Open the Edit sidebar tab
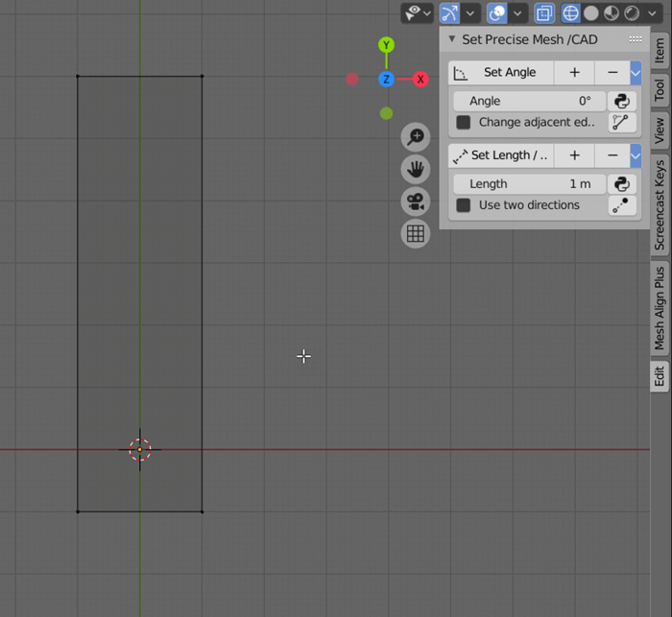The height and width of the screenshot is (617, 672). point(660,376)
